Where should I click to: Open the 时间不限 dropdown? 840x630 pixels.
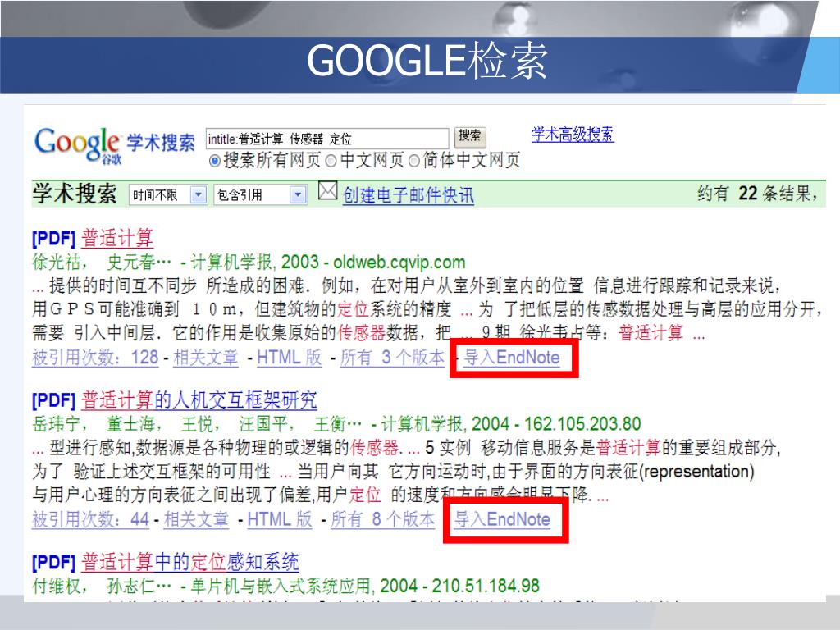pos(167,195)
